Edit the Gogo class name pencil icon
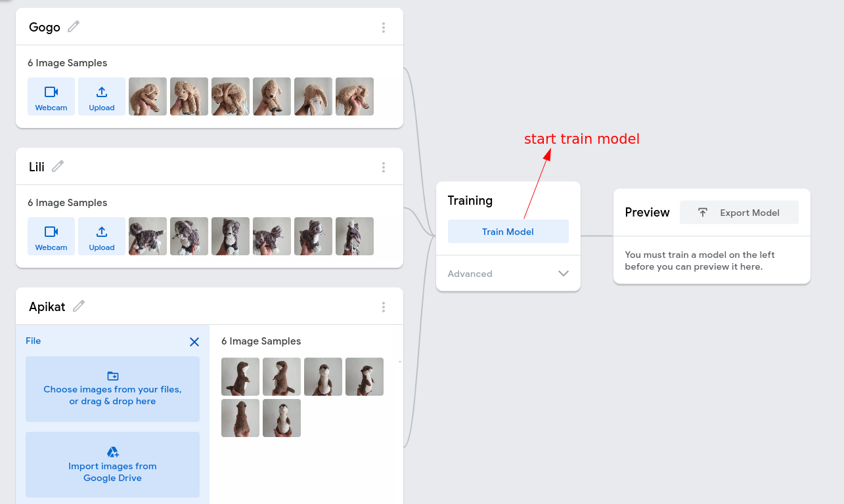The height and width of the screenshot is (504, 844). (x=74, y=26)
